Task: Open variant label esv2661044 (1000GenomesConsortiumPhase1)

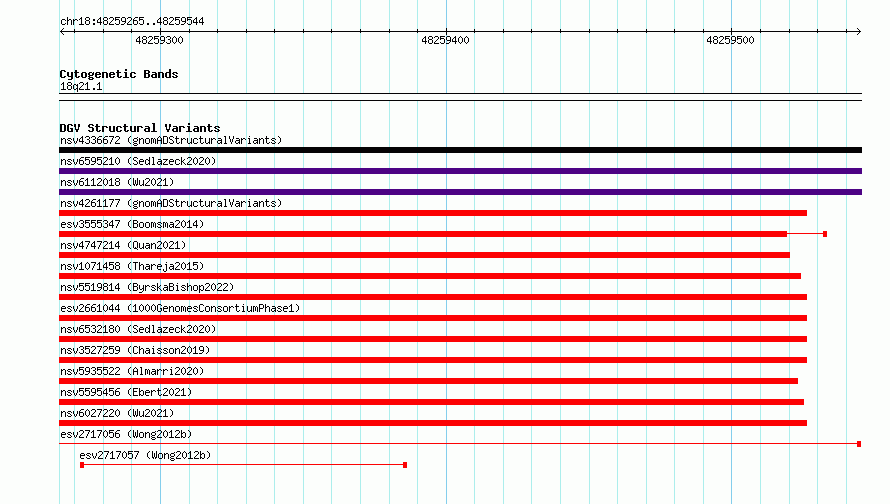Action: (x=180, y=308)
